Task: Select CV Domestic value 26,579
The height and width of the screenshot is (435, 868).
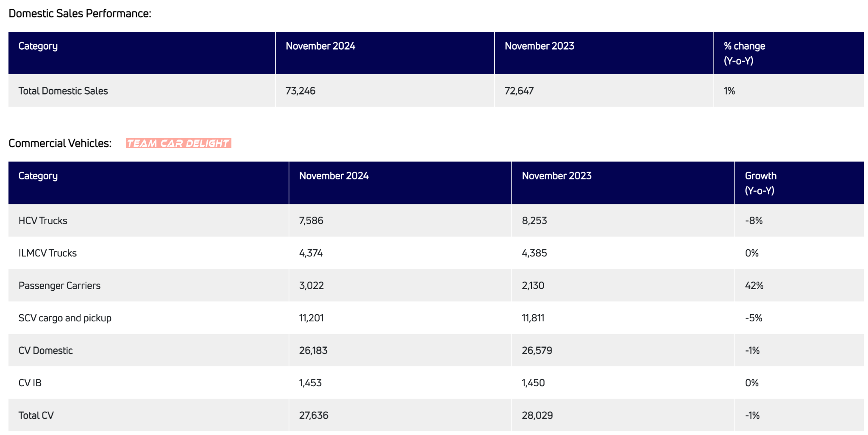Action: [537, 351]
